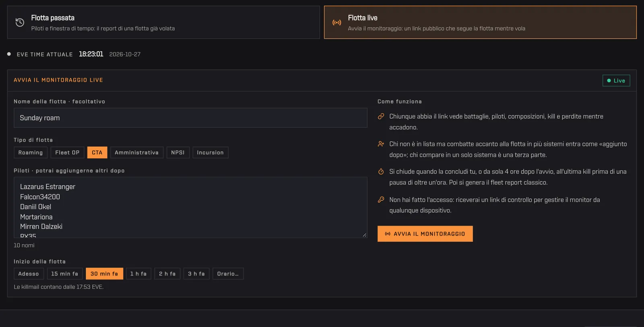
Task: Click the Avvia il monitoraggio button
Action: 425,234
